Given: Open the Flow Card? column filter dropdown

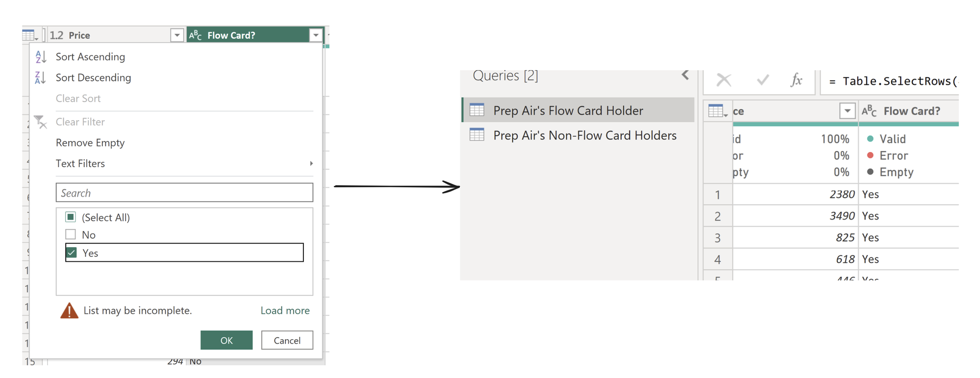Looking at the screenshot, I should (316, 35).
